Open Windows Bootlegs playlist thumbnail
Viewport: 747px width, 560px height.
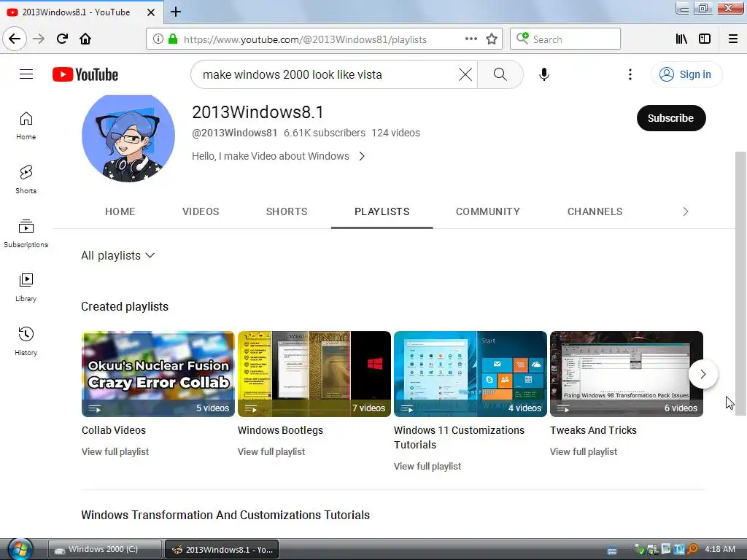[314, 374]
